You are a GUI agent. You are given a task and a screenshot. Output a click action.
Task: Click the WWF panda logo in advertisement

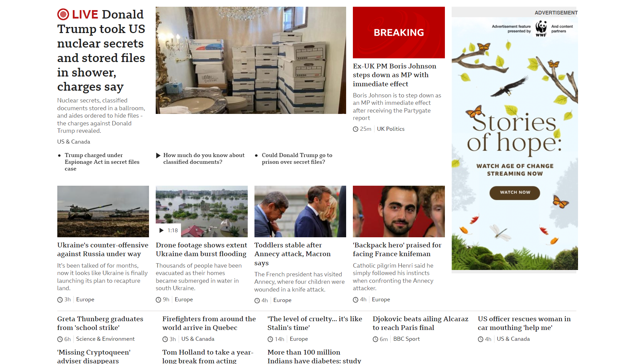(x=541, y=29)
